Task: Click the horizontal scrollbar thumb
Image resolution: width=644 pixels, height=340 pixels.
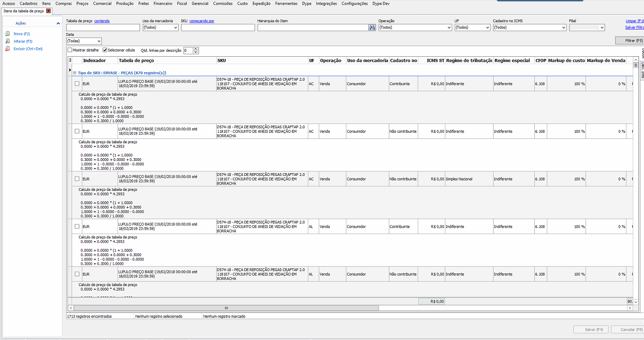Action: 226,308
